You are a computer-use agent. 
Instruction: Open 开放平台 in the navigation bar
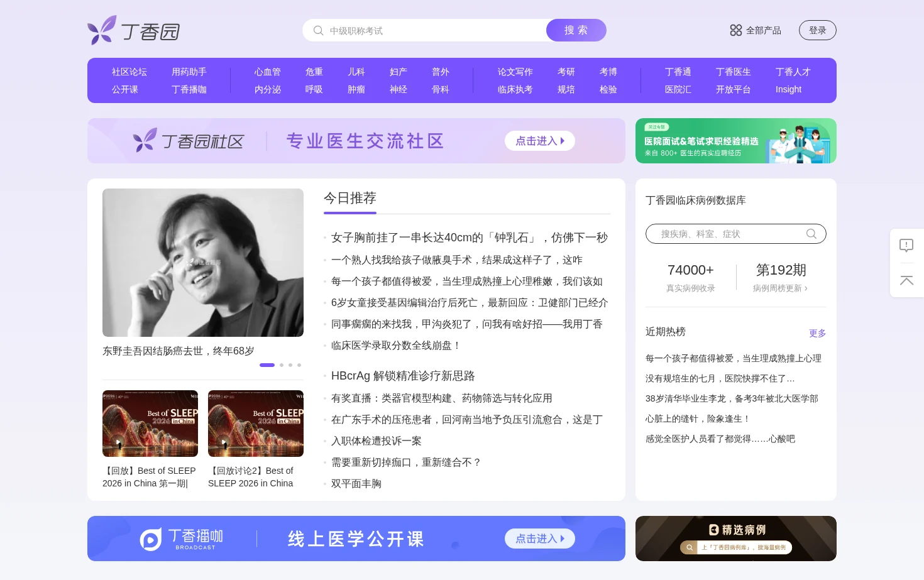[x=734, y=89]
